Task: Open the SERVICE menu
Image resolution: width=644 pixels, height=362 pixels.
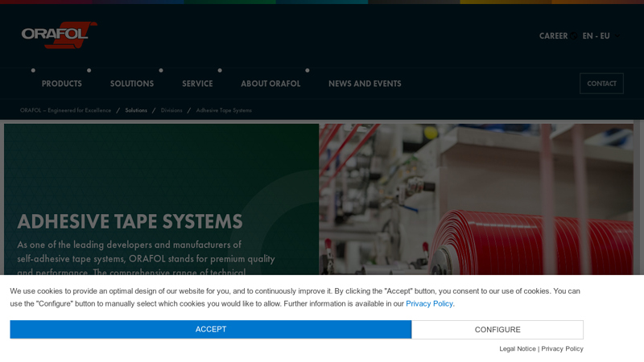Action: (197, 84)
